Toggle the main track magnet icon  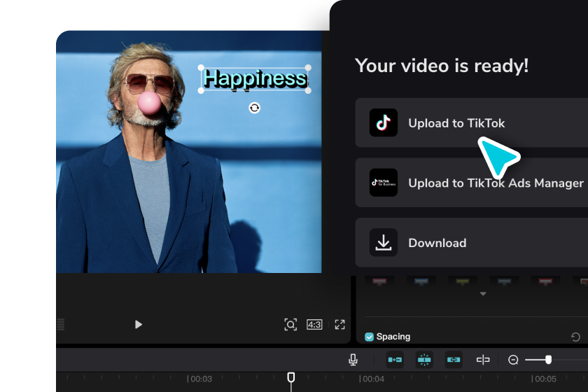(x=395, y=360)
